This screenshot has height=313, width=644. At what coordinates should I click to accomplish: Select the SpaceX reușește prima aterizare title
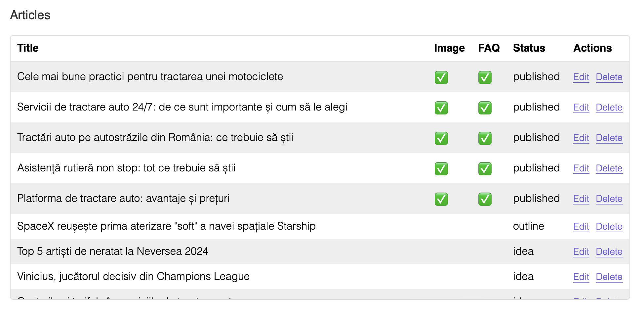pos(166,226)
